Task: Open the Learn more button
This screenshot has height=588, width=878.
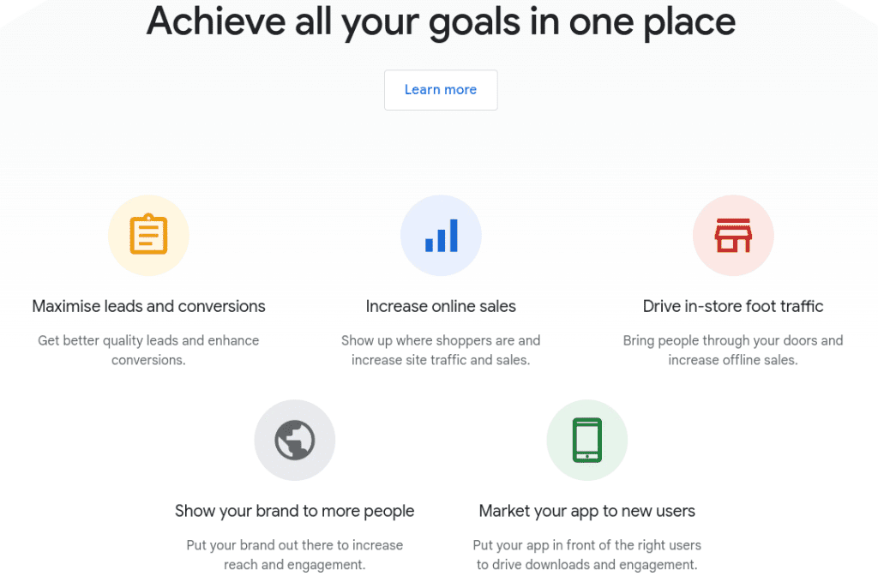Action: tap(441, 90)
